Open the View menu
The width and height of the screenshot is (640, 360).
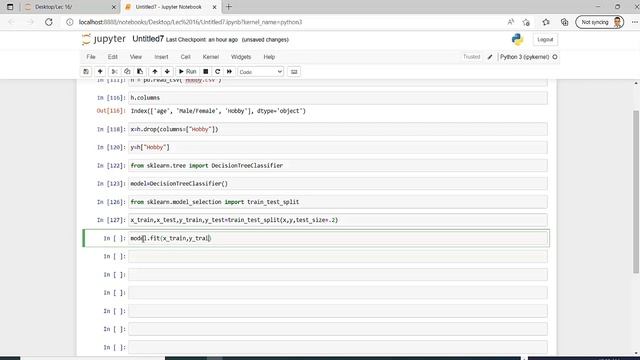tap(136, 57)
